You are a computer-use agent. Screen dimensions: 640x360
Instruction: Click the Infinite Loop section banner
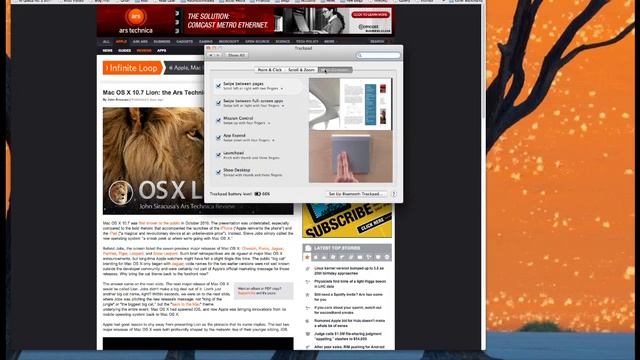click(133, 68)
